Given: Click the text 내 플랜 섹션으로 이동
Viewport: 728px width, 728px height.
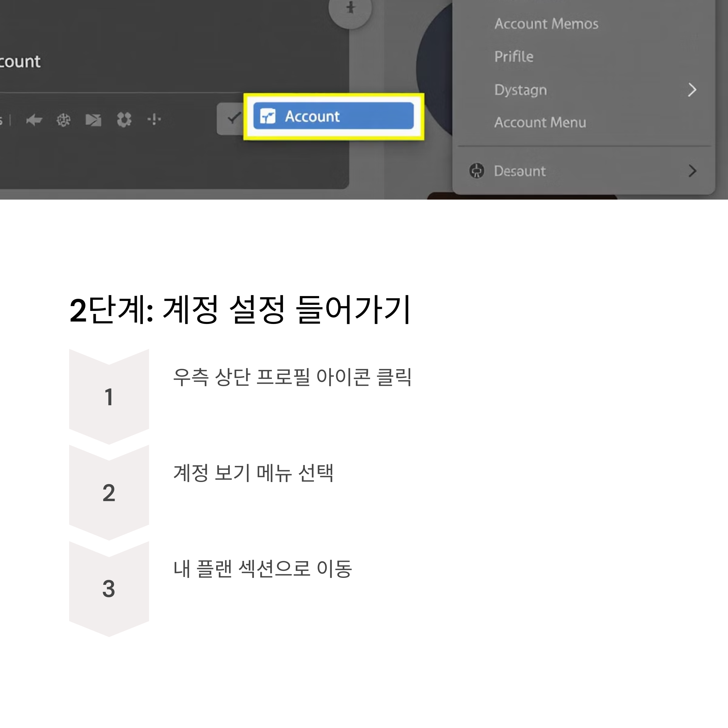Looking at the screenshot, I should point(263,569).
